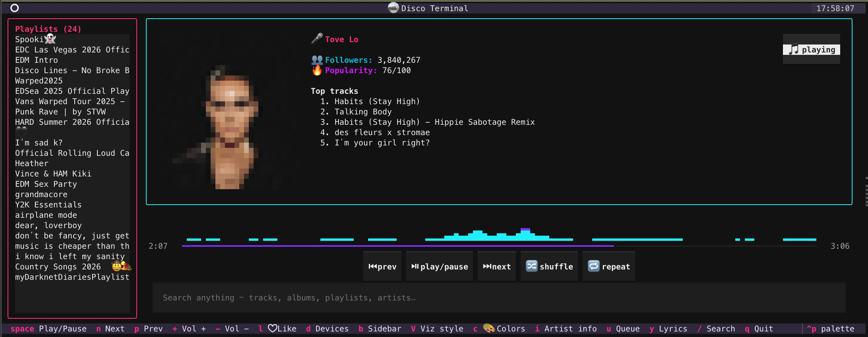Toggle Sidebar from the footer shortcuts
Viewport: 868px width, 337px height.
(x=380, y=329)
